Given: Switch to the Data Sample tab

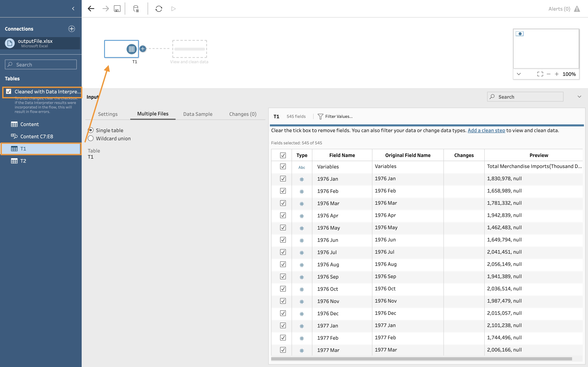Looking at the screenshot, I should (198, 114).
